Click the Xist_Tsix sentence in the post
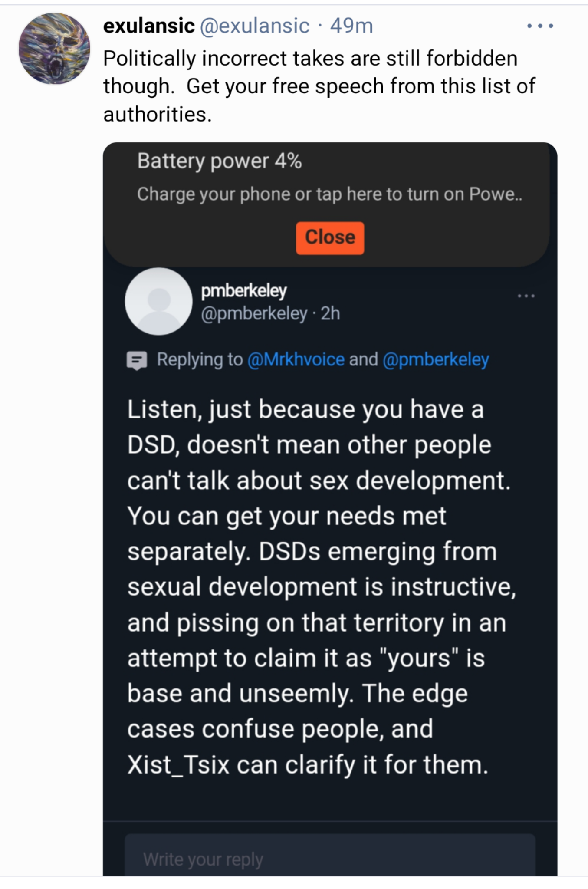Screen dimensions: 588x889 point(307,765)
